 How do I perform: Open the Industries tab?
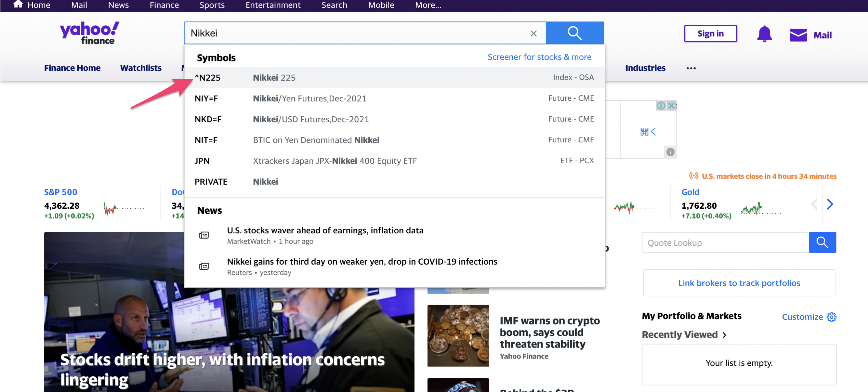pos(645,68)
